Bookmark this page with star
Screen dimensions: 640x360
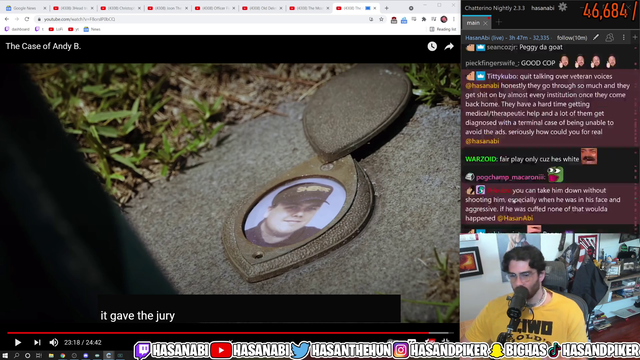(x=381, y=19)
